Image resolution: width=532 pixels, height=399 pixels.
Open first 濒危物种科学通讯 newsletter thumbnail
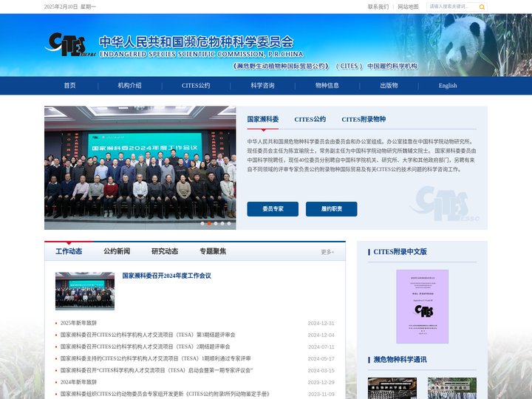pyautogui.click(x=392, y=389)
